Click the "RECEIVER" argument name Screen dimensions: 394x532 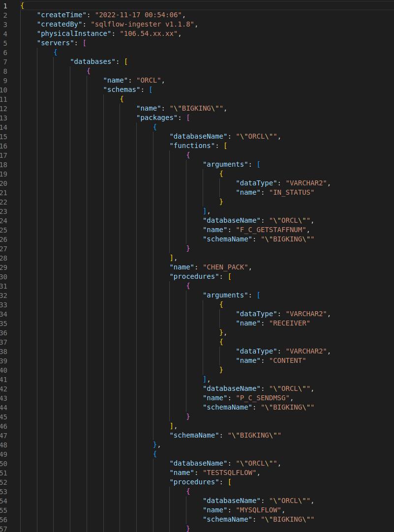pos(288,323)
